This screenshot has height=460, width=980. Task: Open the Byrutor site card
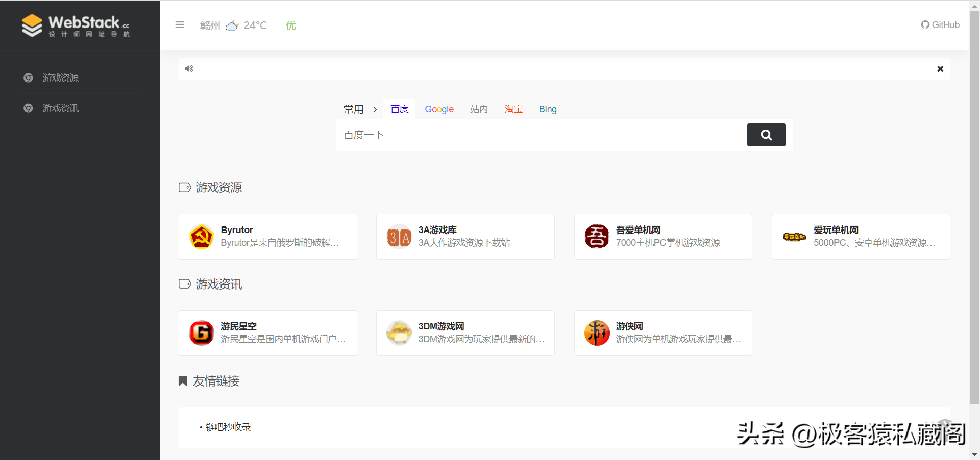[x=268, y=237]
